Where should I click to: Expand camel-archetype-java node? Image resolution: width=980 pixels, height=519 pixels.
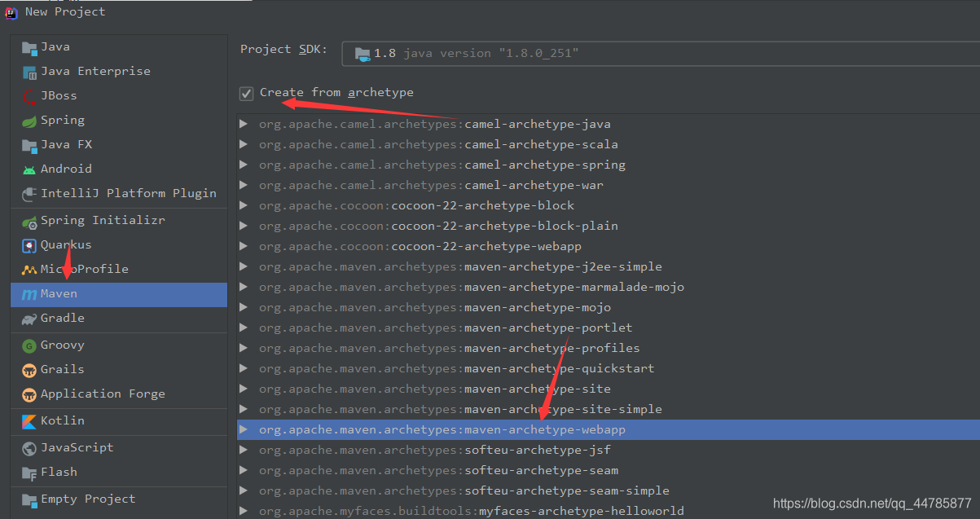coord(244,125)
